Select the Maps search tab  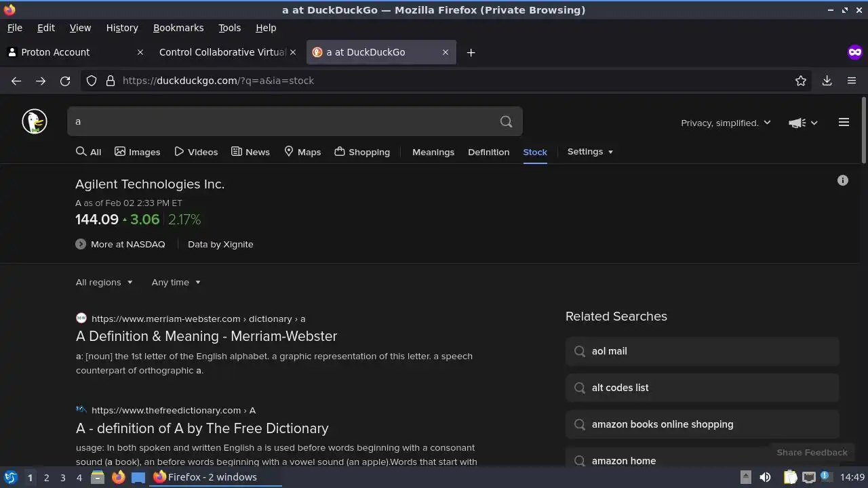point(302,152)
